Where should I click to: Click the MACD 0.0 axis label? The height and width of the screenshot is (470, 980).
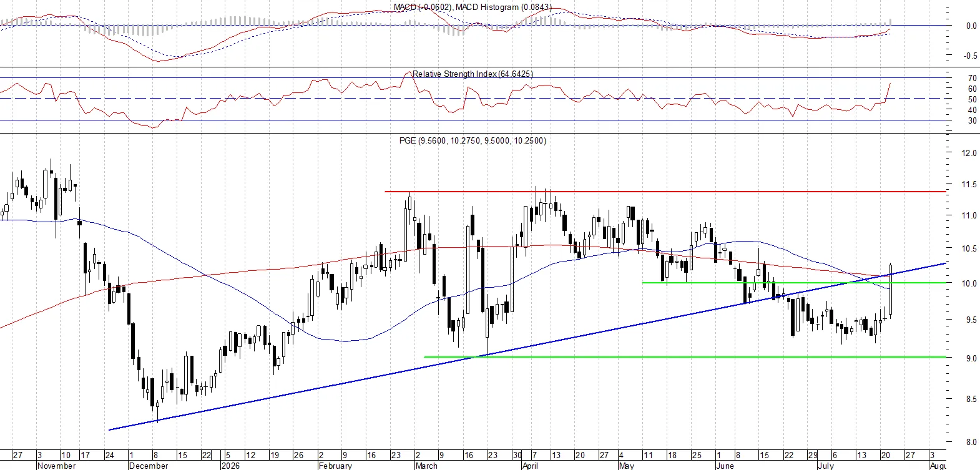point(971,26)
